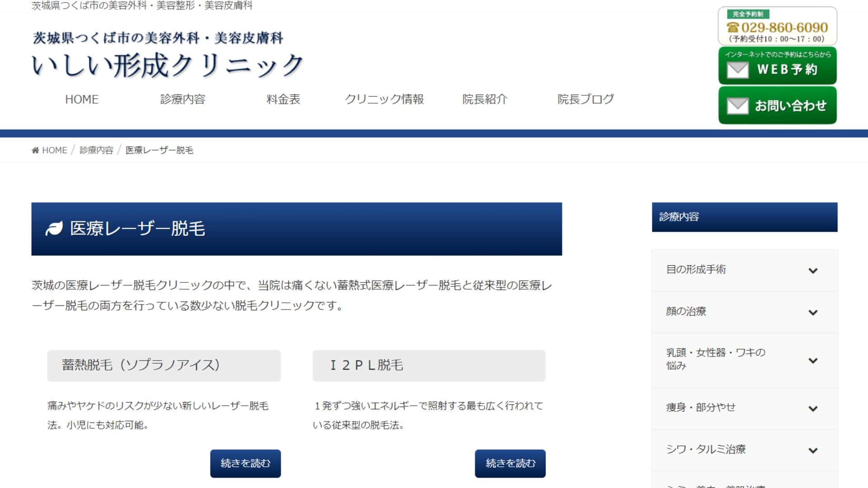
Task: Click the 蓄熱脱毛（ソプラノアイス）card heading
Action: (x=164, y=366)
